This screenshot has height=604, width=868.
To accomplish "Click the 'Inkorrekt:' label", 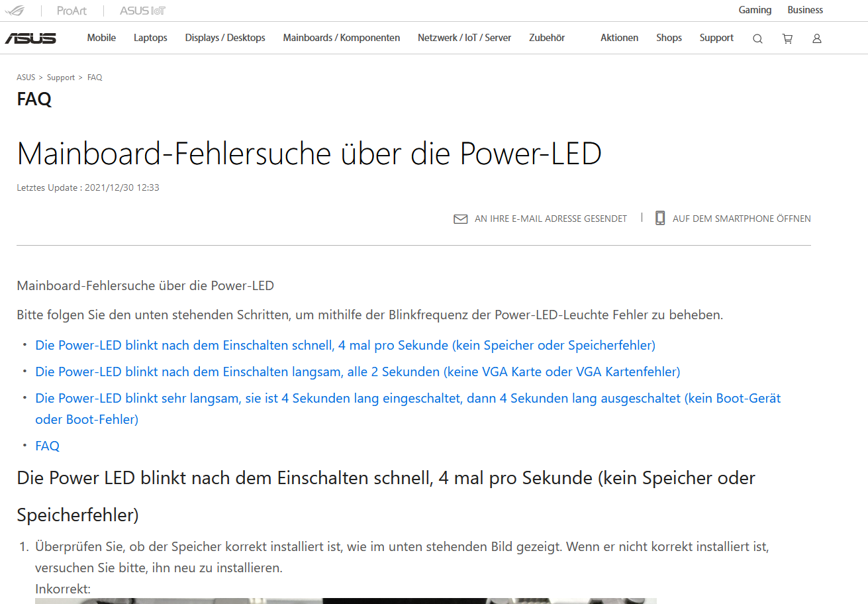I will coord(63,589).
